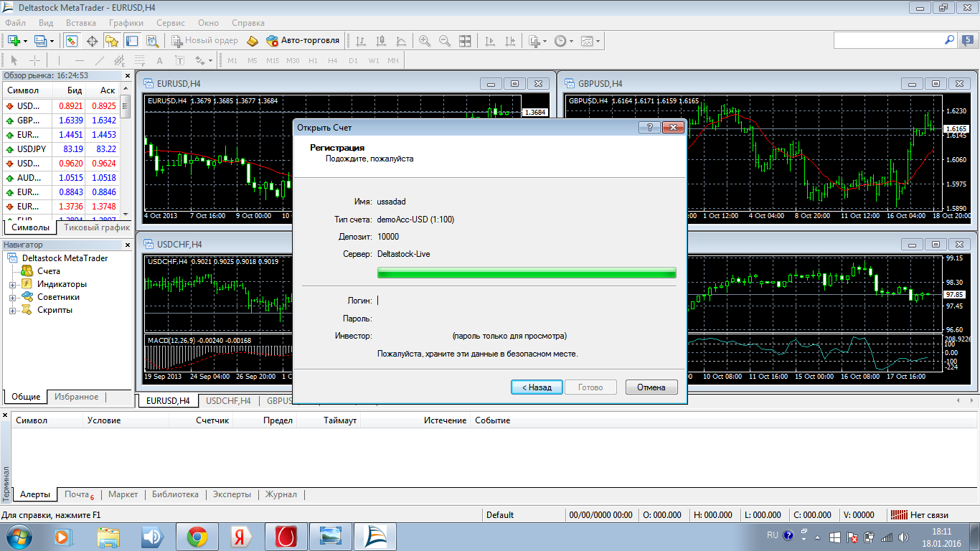
Task: Click the zoom in magnifier icon
Action: coord(425,41)
